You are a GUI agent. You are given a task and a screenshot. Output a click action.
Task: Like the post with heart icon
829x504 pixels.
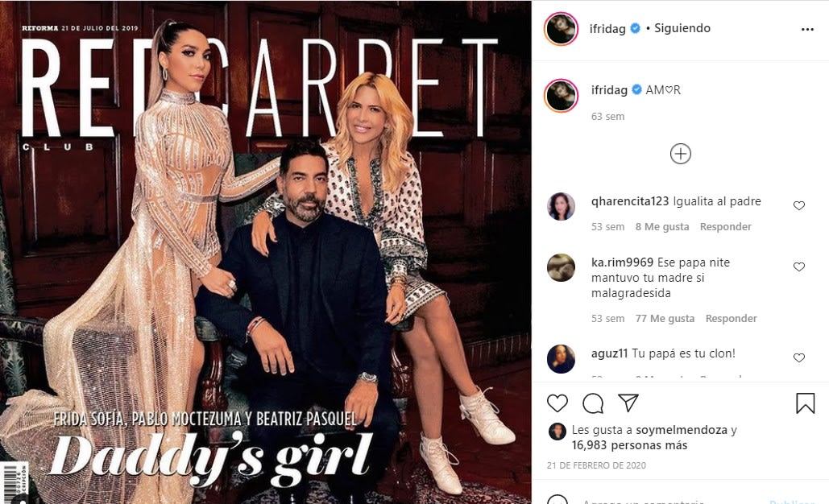tap(558, 403)
